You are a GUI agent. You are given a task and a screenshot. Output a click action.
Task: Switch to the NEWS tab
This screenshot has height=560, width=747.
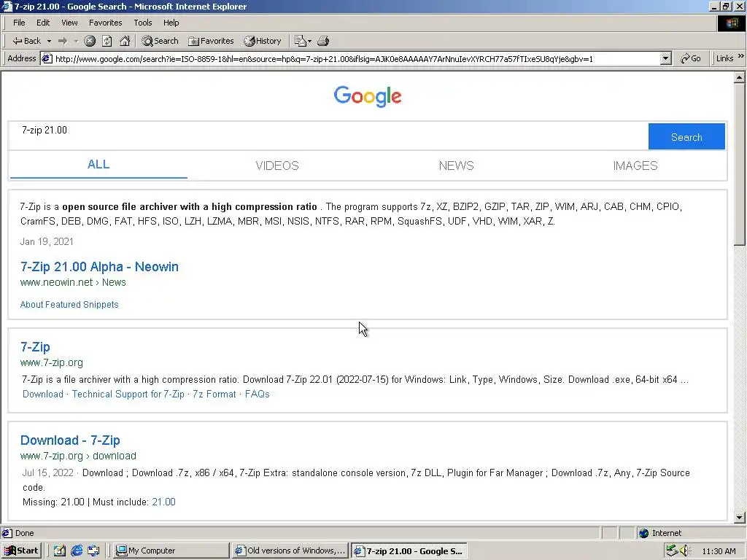tap(457, 166)
